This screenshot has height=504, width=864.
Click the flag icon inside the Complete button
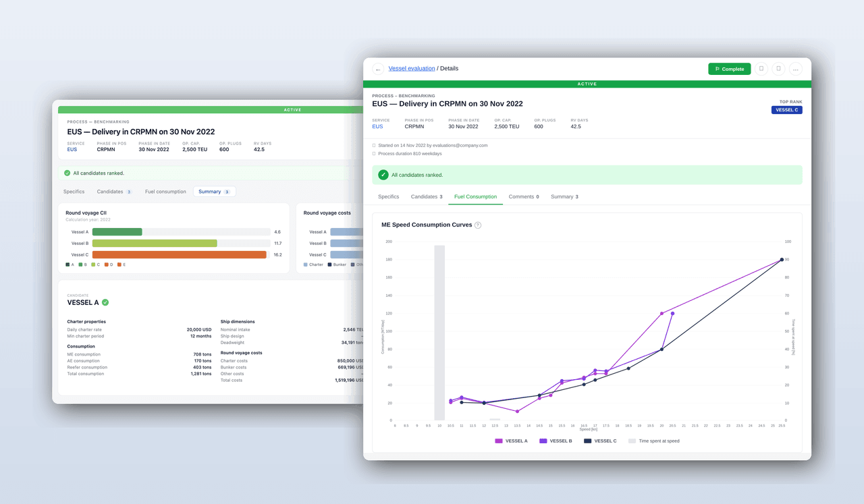tap(717, 69)
